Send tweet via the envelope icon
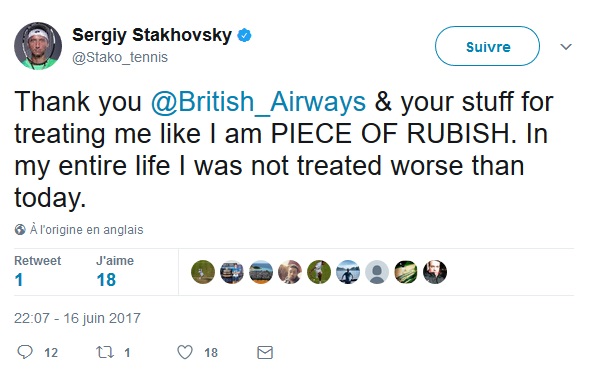The image size is (600, 385). click(x=265, y=352)
